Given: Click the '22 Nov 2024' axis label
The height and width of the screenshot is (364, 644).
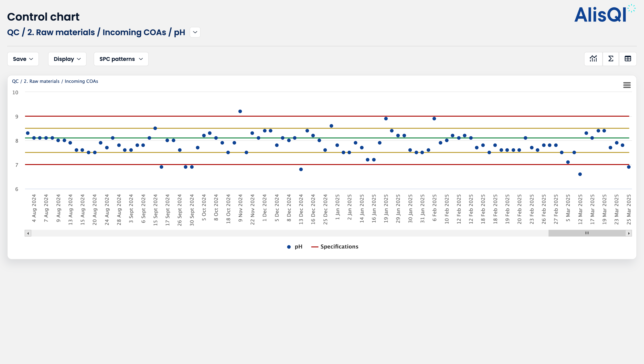Looking at the screenshot, I should pyautogui.click(x=252, y=210).
